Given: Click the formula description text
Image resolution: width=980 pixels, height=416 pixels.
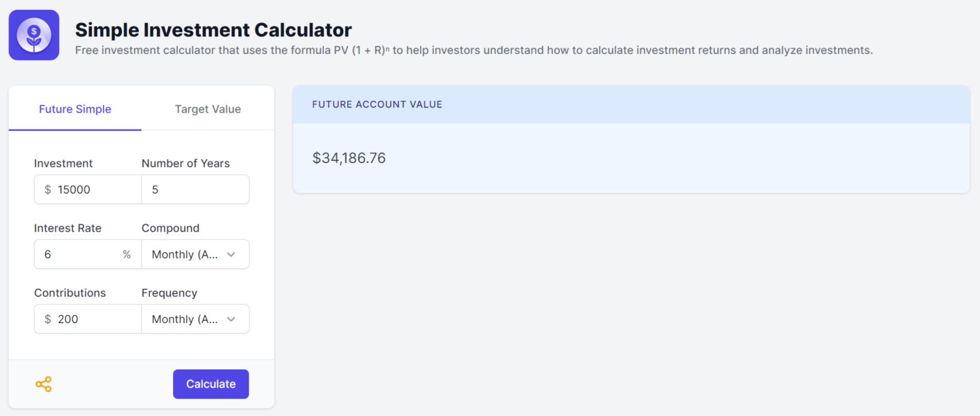Looking at the screenshot, I should [474, 51].
